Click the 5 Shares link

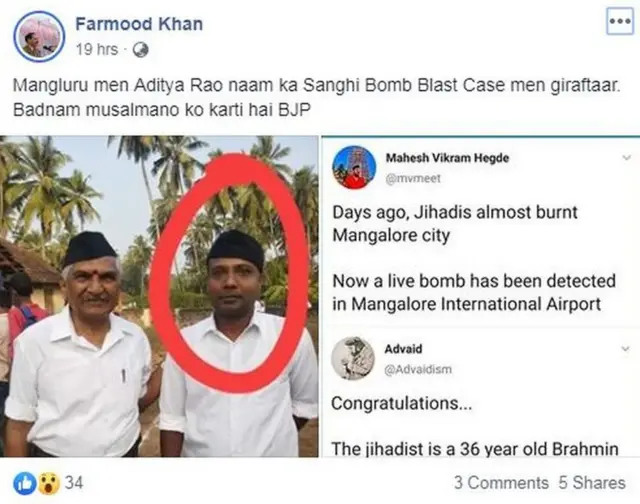point(592,483)
